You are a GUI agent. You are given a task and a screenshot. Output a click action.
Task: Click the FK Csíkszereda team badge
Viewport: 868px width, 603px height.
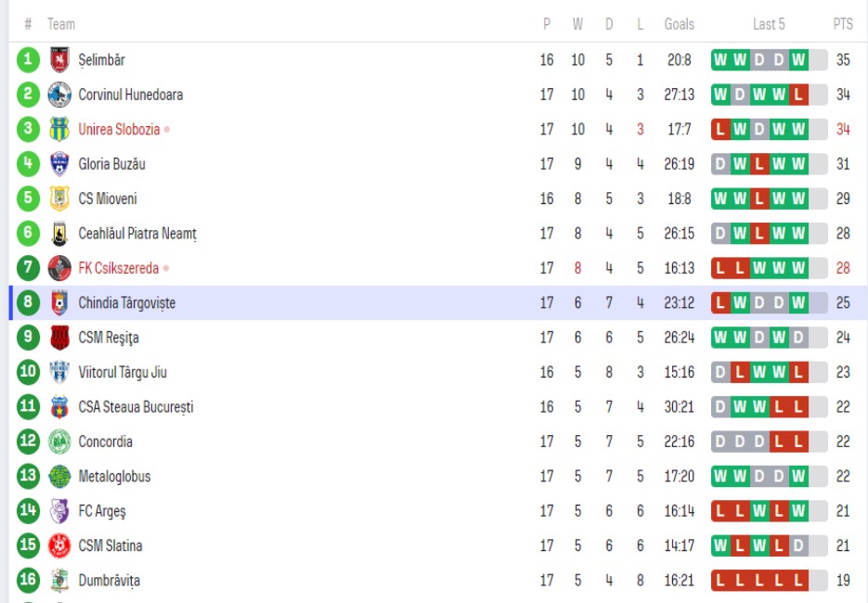pos(59,268)
